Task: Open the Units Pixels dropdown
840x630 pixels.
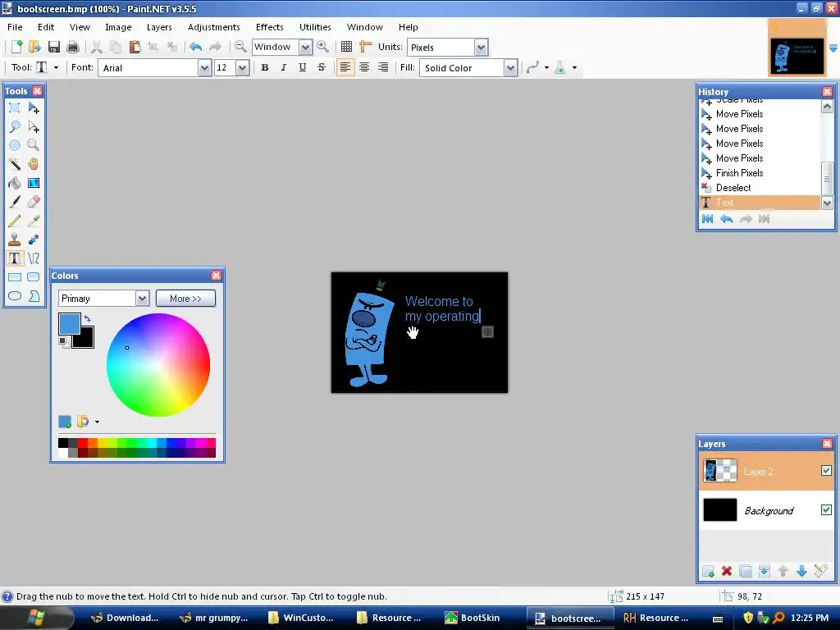Action: click(481, 48)
